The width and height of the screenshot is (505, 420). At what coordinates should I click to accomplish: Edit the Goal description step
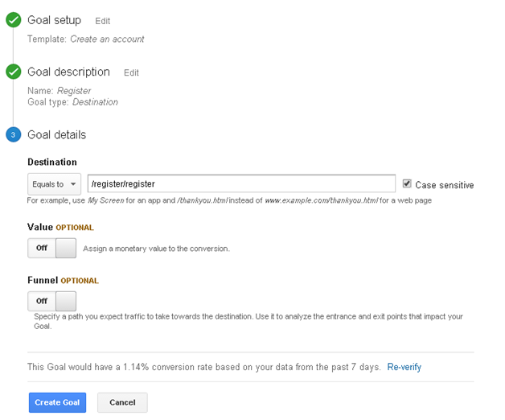click(x=131, y=72)
